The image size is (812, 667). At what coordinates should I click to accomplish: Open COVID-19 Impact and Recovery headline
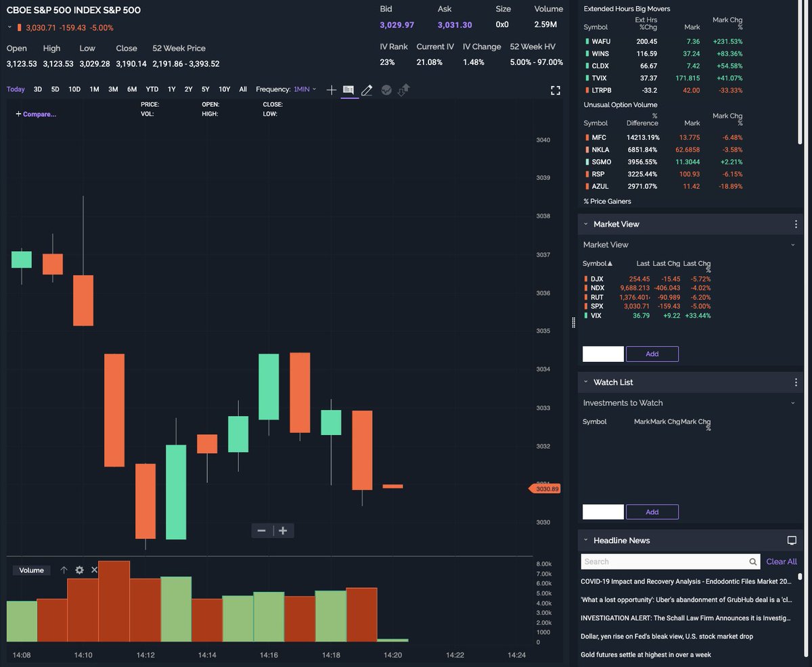click(x=686, y=581)
